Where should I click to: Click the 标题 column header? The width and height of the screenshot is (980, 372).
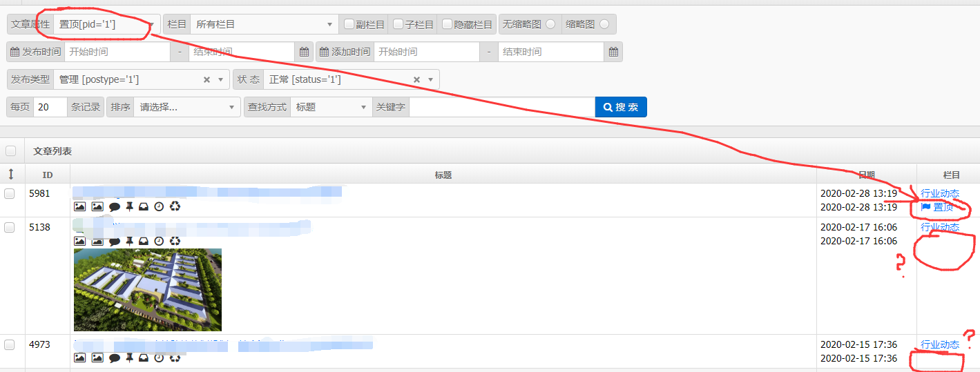click(x=443, y=175)
